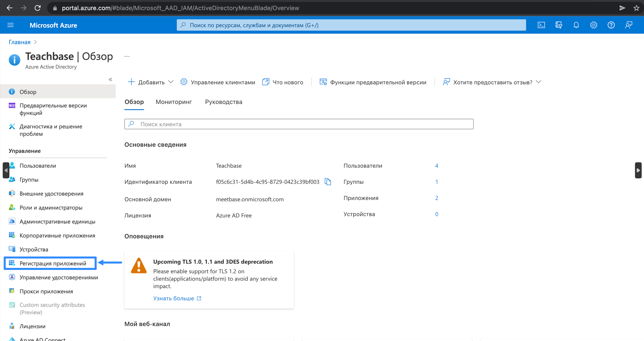Open Регистрация приложений
The width and height of the screenshot is (644, 341).
(x=50, y=263)
